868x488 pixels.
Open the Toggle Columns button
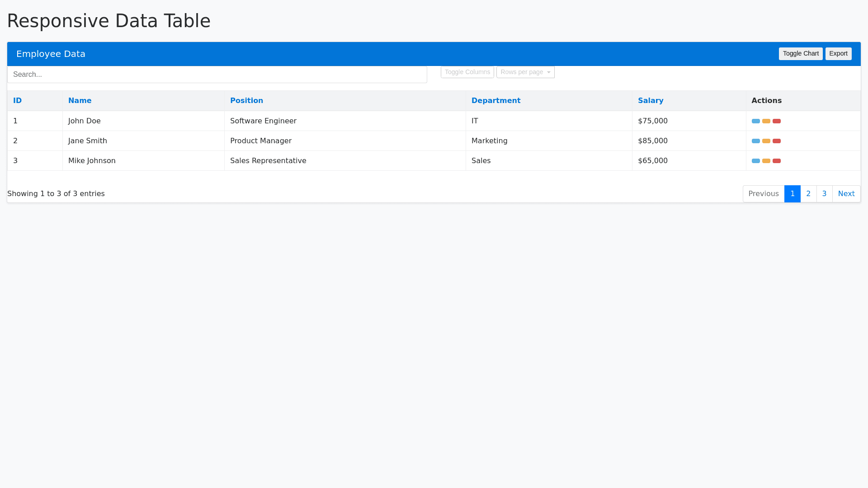467,72
